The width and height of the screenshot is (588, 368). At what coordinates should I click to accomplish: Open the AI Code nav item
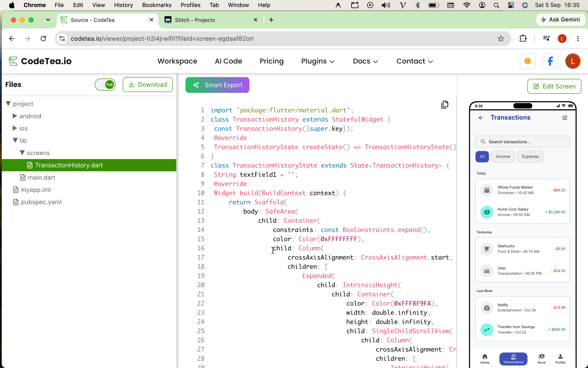click(x=228, y=61)
